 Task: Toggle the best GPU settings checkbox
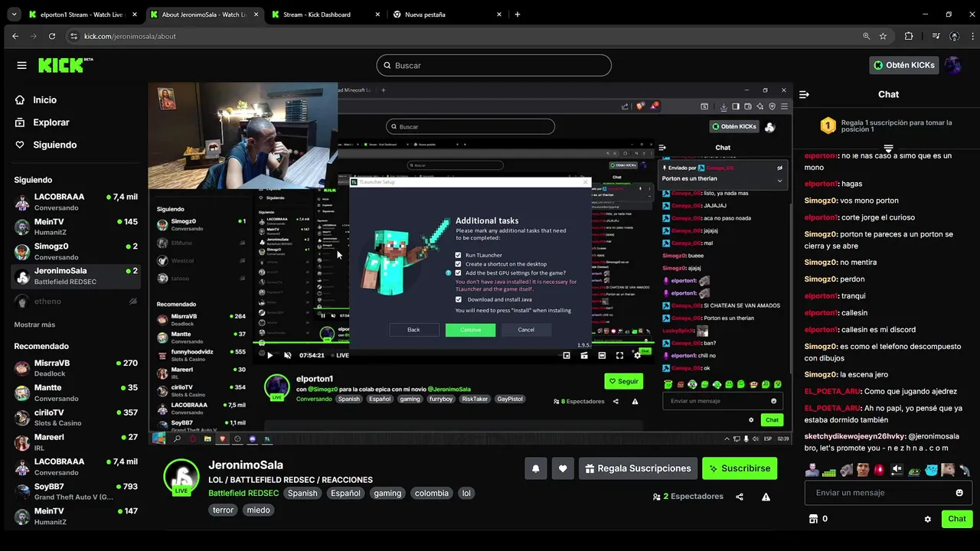(x=459, y=272)
